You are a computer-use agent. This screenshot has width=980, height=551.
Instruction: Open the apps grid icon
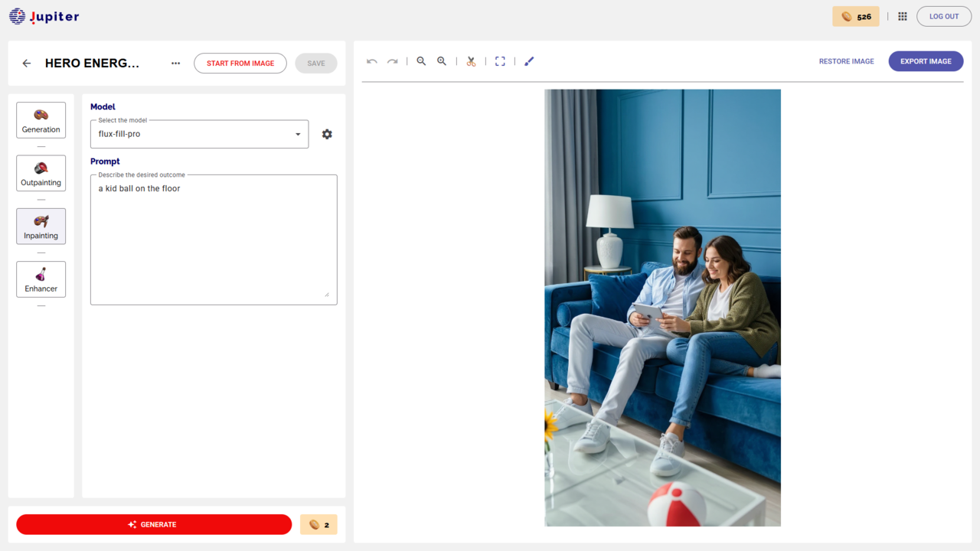pyautogui.click(x=903, y=16)
